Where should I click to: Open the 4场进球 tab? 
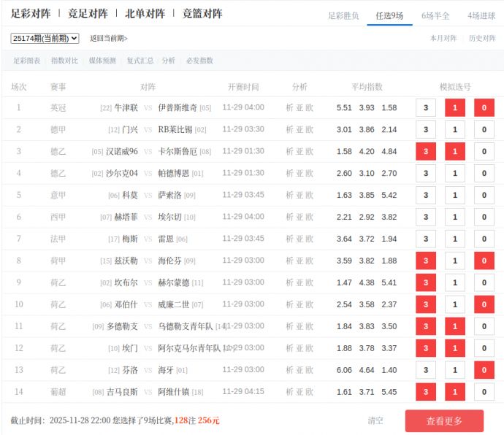(x=481, y=15)
